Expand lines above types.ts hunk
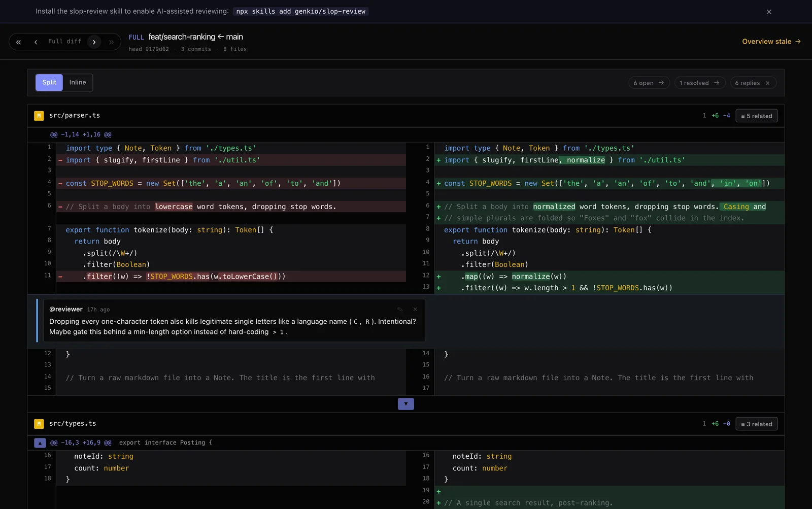Viewport: 812px width, 509px height. tap(40, 443)
